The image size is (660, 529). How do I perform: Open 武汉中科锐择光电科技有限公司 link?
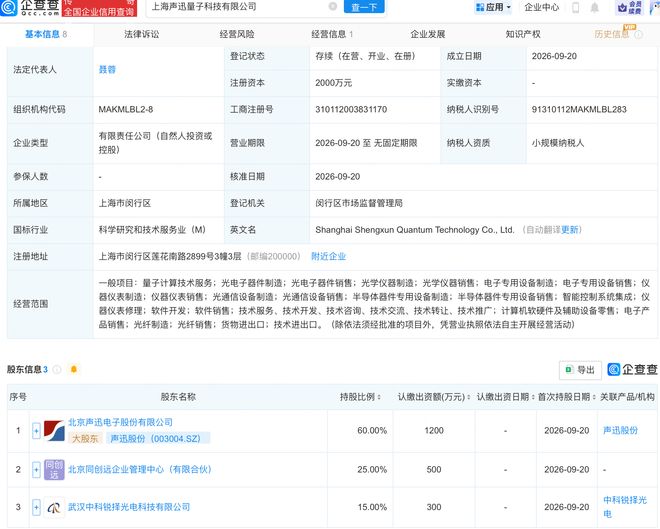tap(129, 507)
